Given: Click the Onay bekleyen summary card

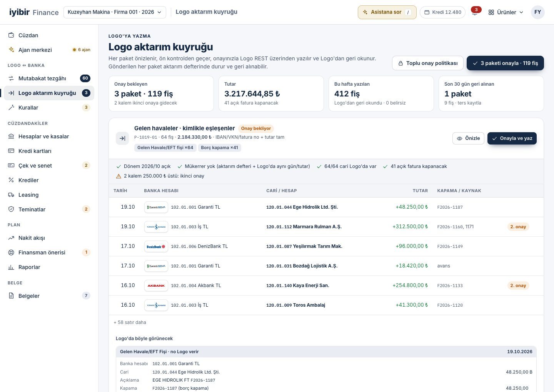Looking at the screenshot, I should [x=161, y=93].
